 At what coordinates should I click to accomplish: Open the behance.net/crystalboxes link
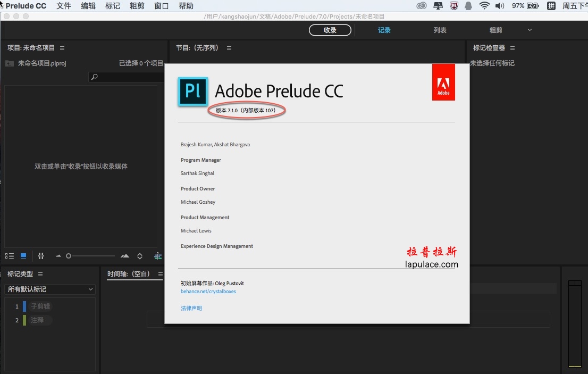[x=208, y=292]
